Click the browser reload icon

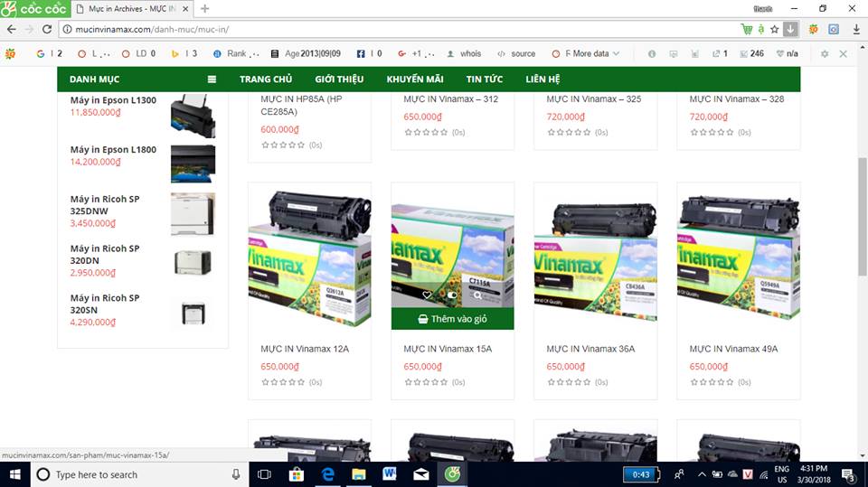[47, 29]
